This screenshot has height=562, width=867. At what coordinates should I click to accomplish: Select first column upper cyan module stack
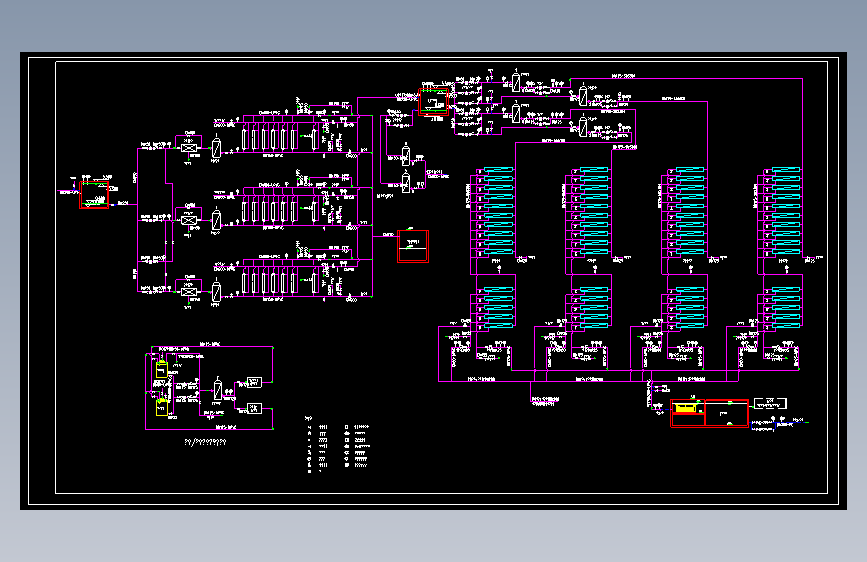coord(498,211)
